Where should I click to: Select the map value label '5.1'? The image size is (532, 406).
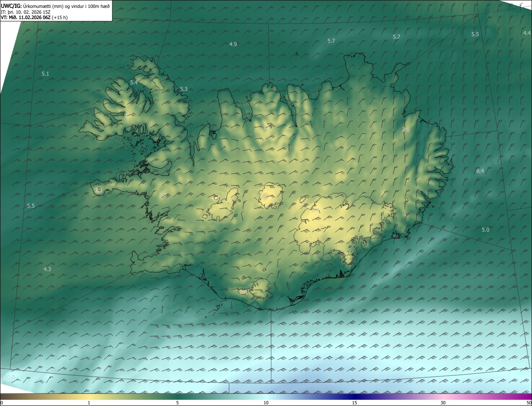coord(45,73)
